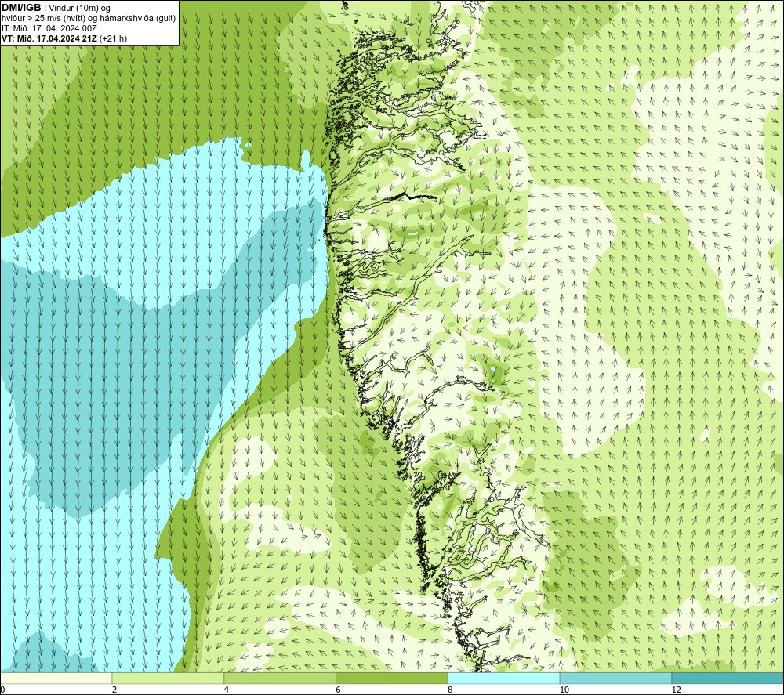The height and width of the screenshot is (695, 784).
Task: Click the 'DMI/IGB' title text
Action: click(21, 8)
